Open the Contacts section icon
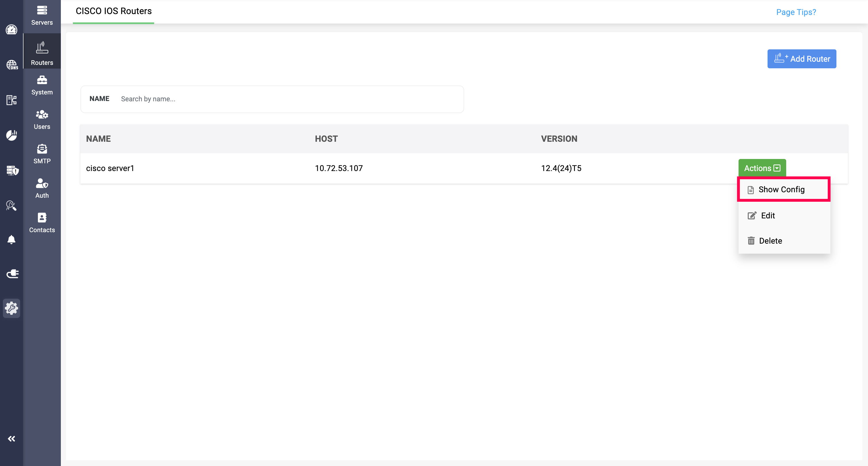Image resolution: width=868 pixels, height=466 pixels. coord(42,222)
